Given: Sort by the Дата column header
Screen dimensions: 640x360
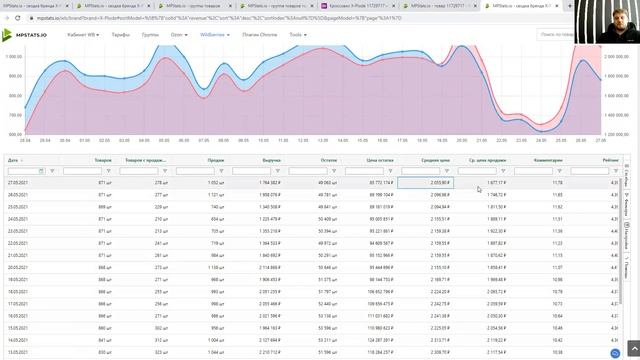Looking at the screenshot, I should tap(13, 160).
